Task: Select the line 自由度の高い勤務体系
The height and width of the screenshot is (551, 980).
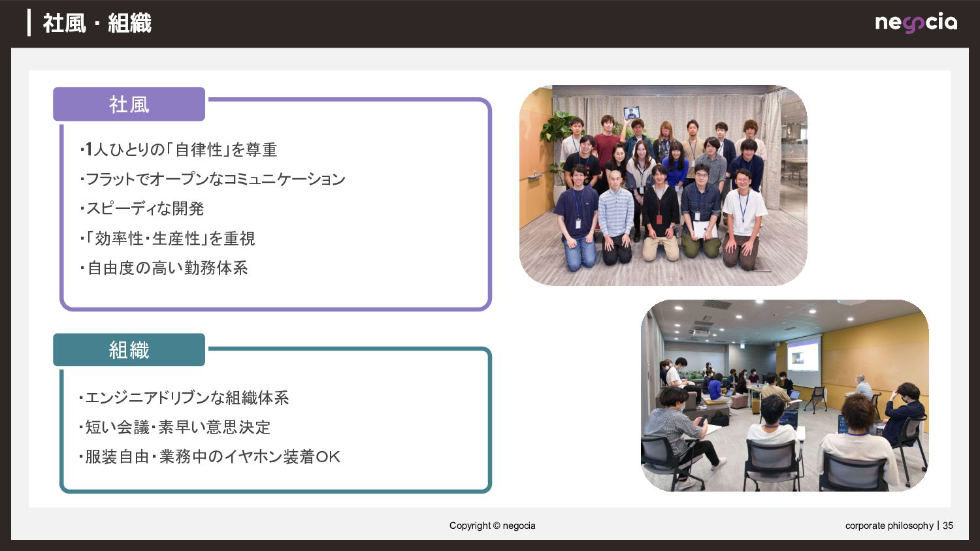Action: pyautogui.click(x=164, y=268)
